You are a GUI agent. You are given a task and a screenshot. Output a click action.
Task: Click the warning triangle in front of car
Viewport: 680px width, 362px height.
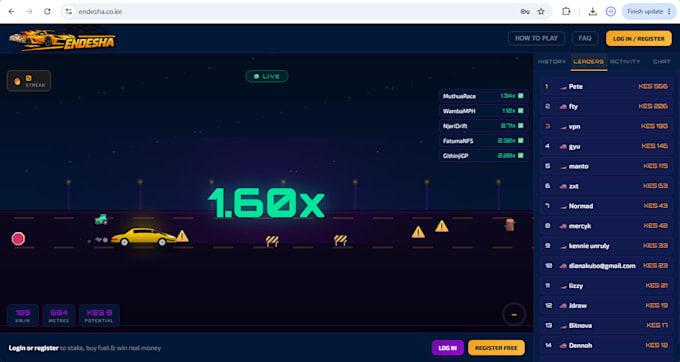(182, 236)
